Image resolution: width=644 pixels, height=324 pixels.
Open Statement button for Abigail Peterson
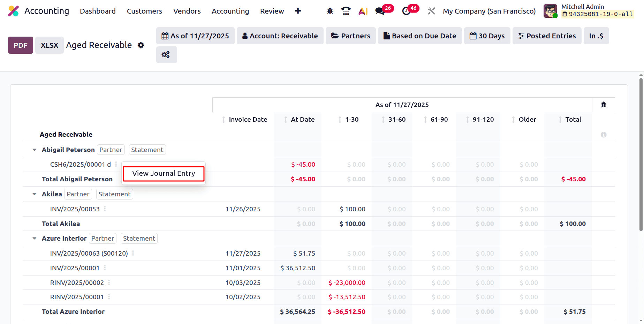tap(147, 150)
